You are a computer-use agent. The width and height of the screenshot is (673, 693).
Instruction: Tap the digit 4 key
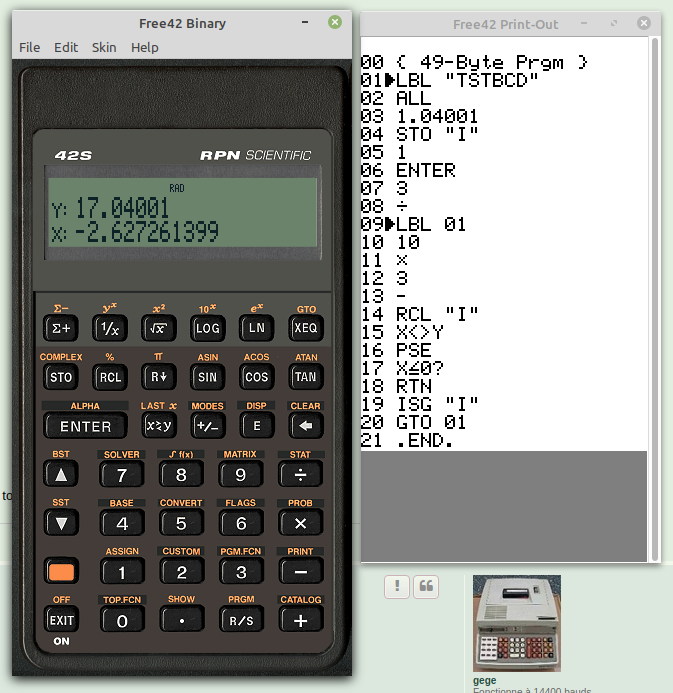click(x=122, y=523)
